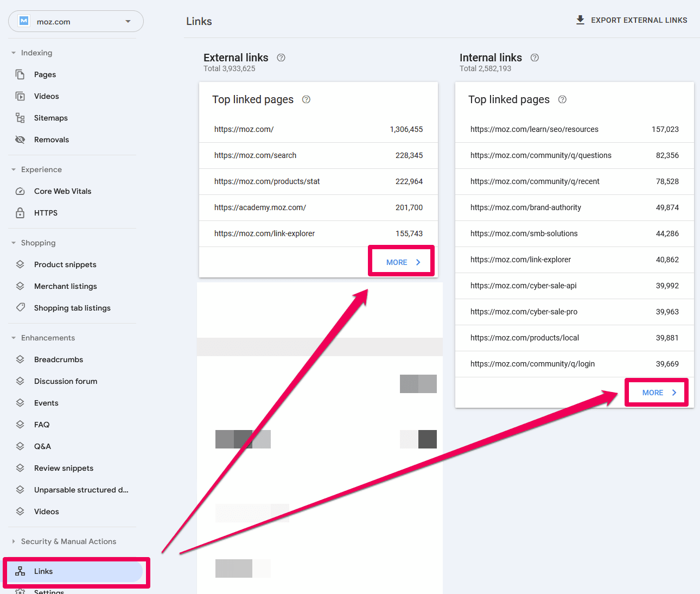Click the Sitemaps tree icon
This screenshot has height=594, width=700.
20,118
